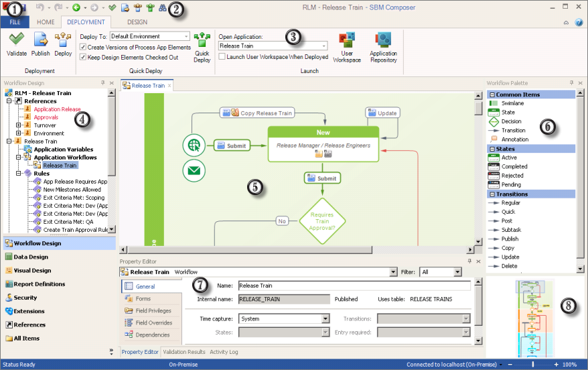This screenshot has width=588, height=370.
Task: Click the Name input field
Action: coord(354,286)
